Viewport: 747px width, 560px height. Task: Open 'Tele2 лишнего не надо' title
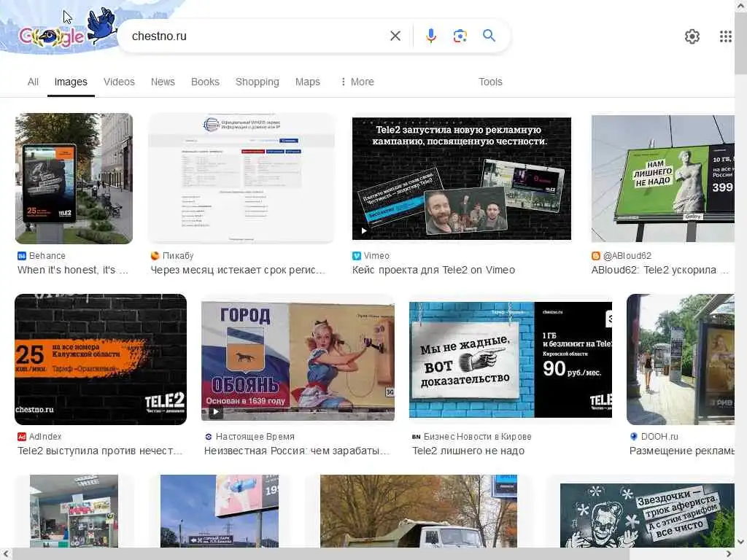coord(468,451)
